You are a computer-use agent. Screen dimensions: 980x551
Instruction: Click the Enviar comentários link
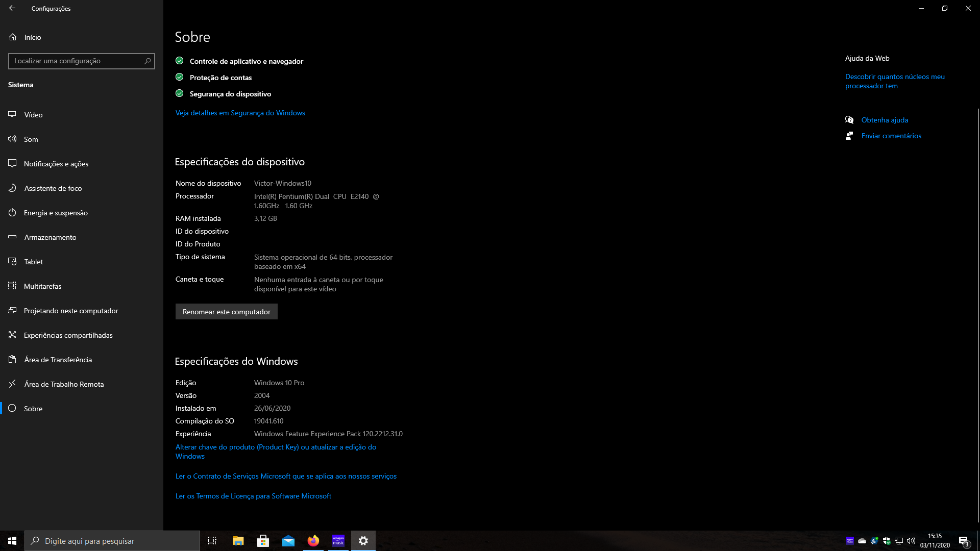click(x=891, y=136)
